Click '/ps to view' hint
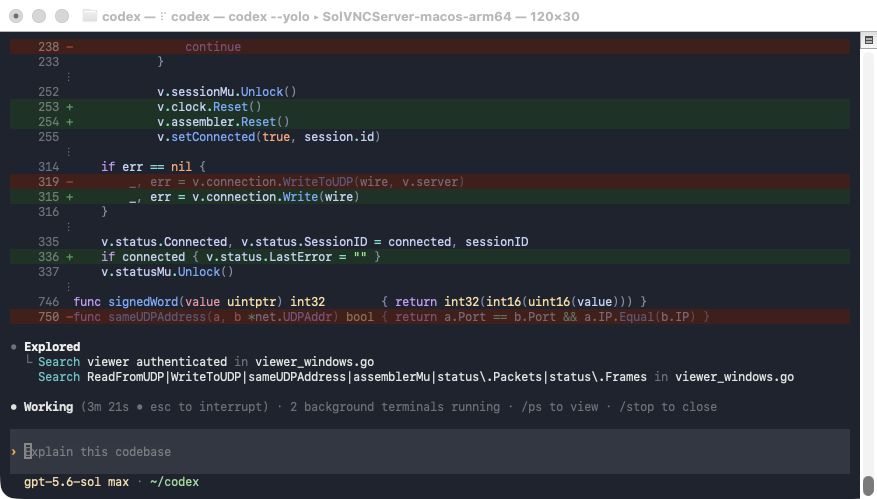Image resolution: width=877 pixels, height=499 pixels. tap(559, 407)
